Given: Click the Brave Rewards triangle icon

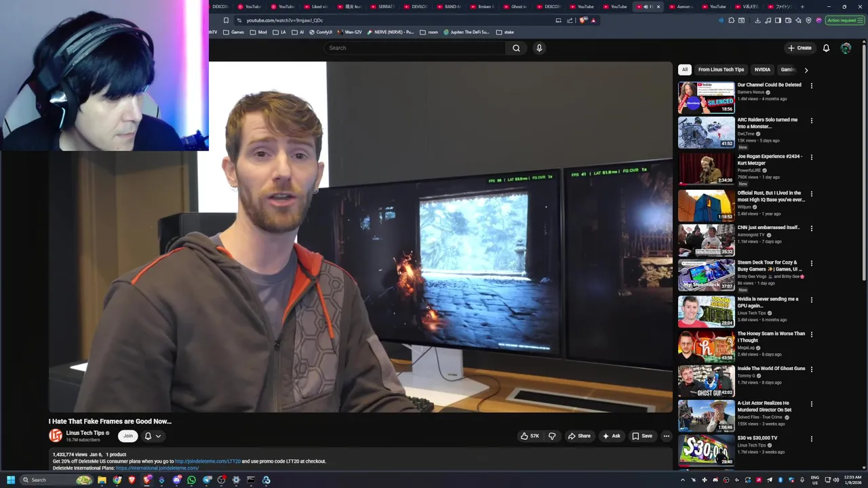Looking at the screenshot, I should [593, 20].
